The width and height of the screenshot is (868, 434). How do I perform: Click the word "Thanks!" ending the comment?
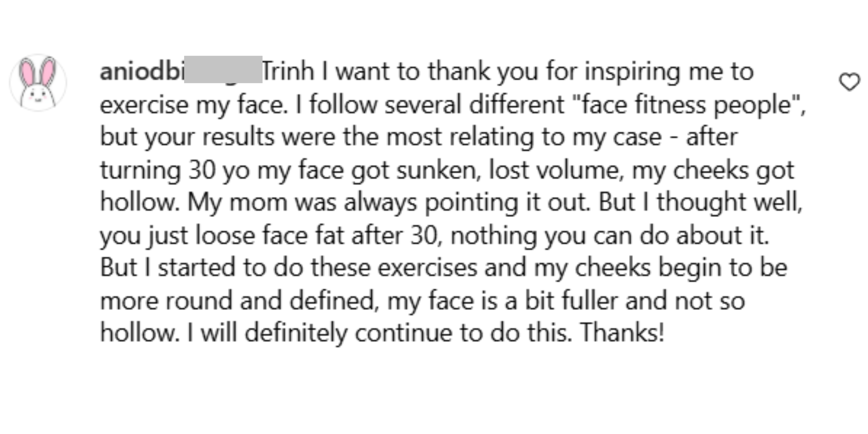coord(622,333)
